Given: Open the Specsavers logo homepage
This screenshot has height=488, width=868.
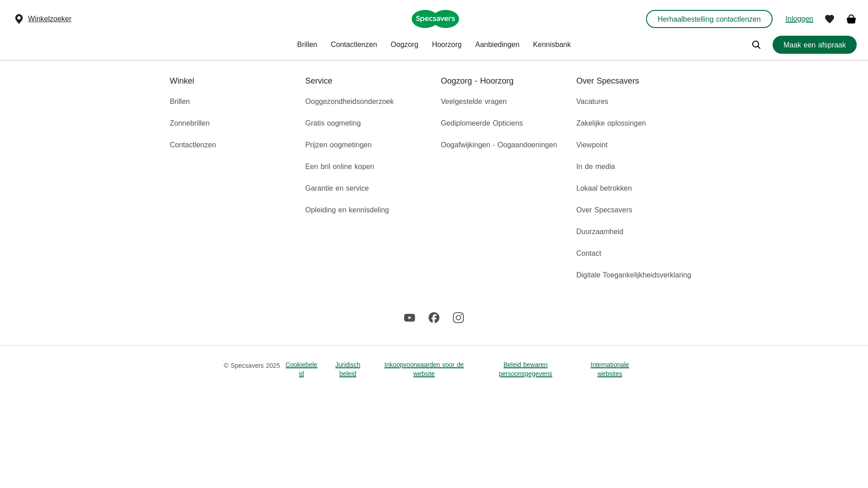Looking at the screenshot, I should coord(435,19).
